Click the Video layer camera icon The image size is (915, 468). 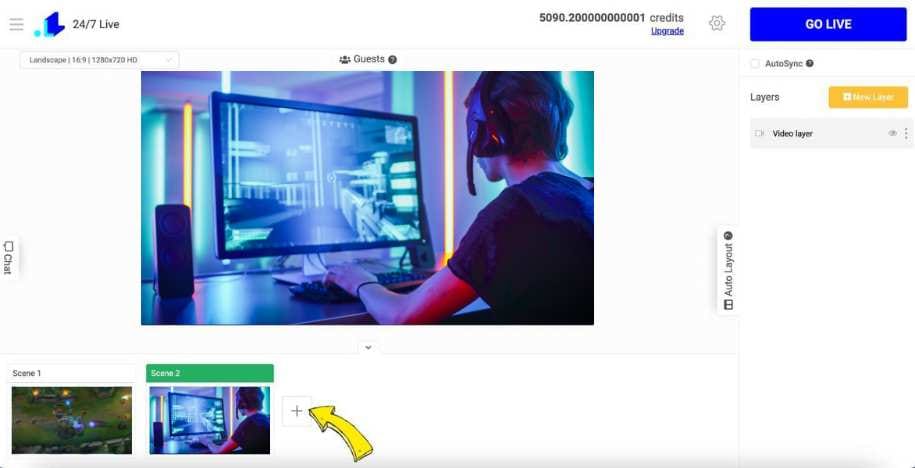point(759,134)
